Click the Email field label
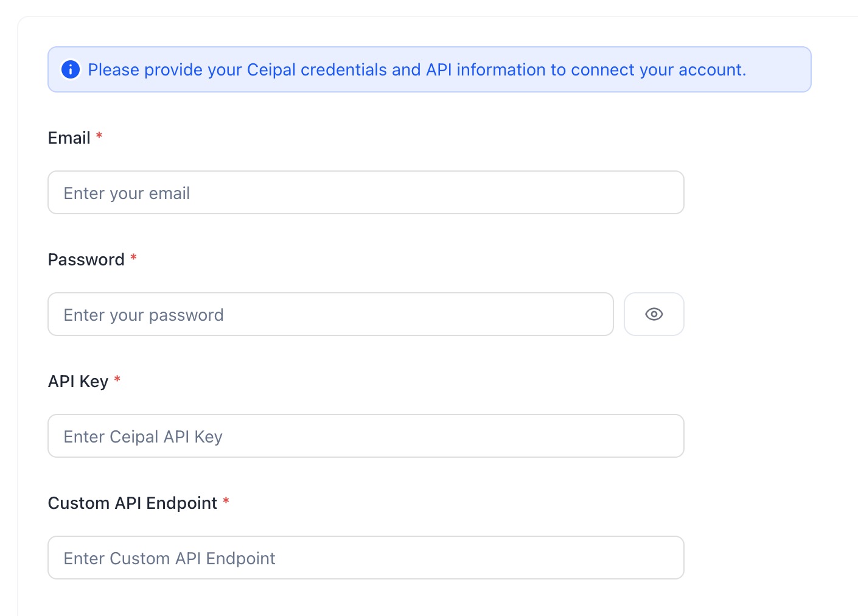 pos(69,138)
